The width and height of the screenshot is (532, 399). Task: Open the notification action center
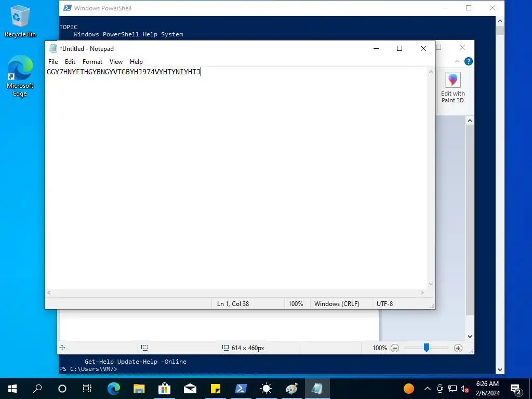tap(516, 389)
